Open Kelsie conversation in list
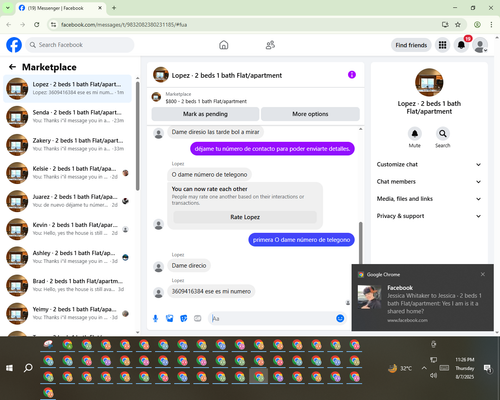The height and width of the screenshot is (400, 500). [67, 173]
